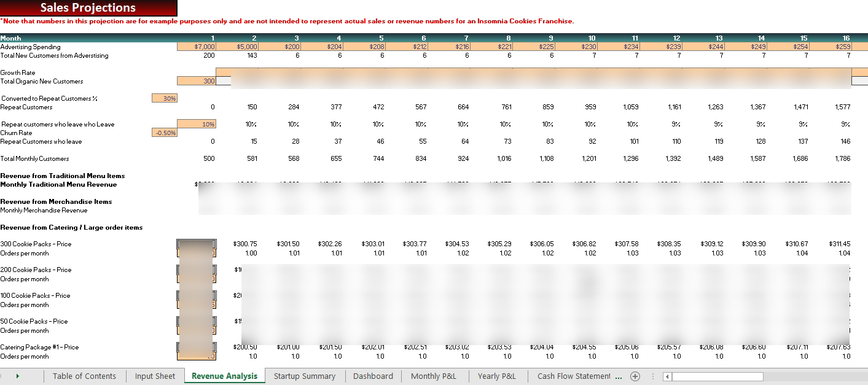Switch to the Dashboard sheet tab
Screen dimensions: 868x385
pos(373,376)
